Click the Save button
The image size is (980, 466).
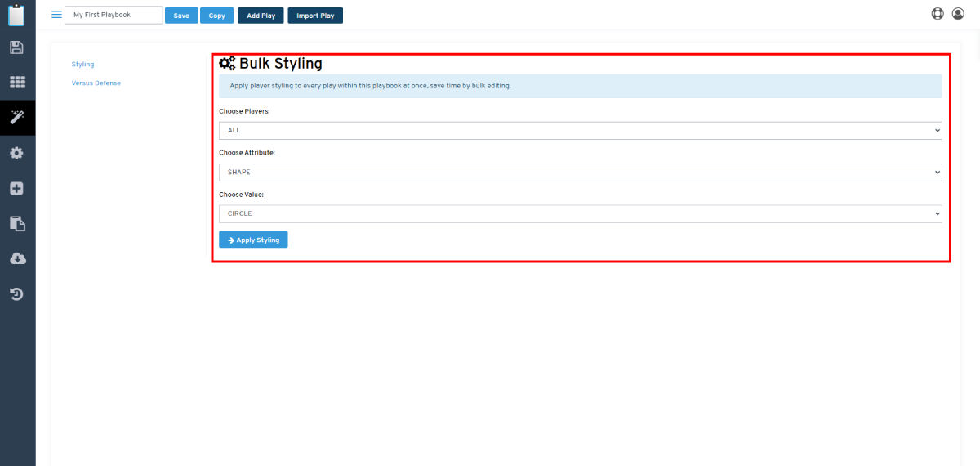(x=181, y=16)
